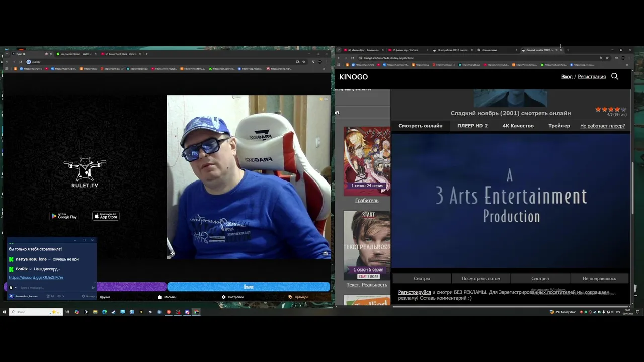Open the Грабитель title link
644x362 pixels.
point(367,201)
